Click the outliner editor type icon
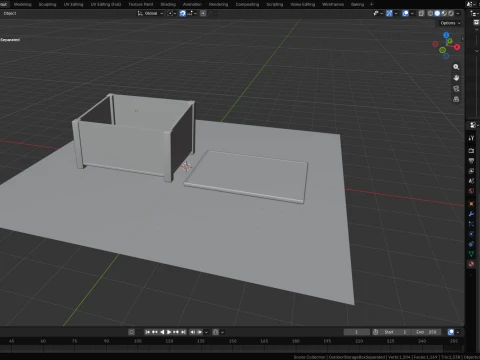The image size is (480, 360). [474, 13]
